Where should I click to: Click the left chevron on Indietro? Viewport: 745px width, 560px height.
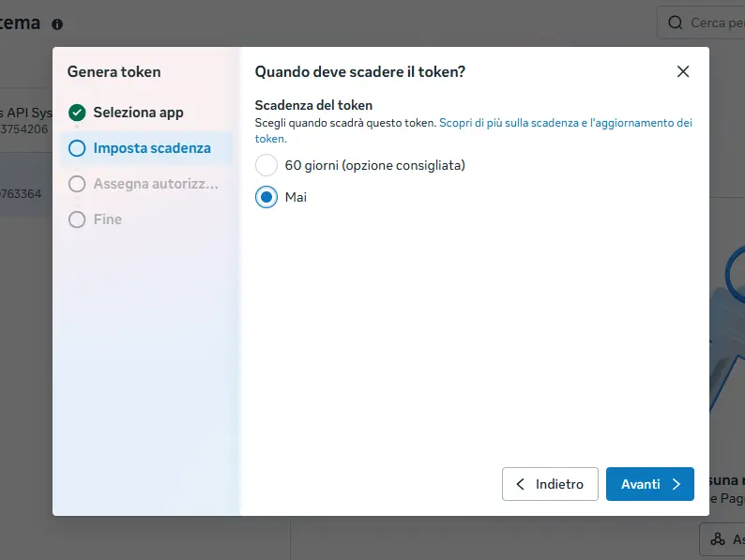pos(520,484)
